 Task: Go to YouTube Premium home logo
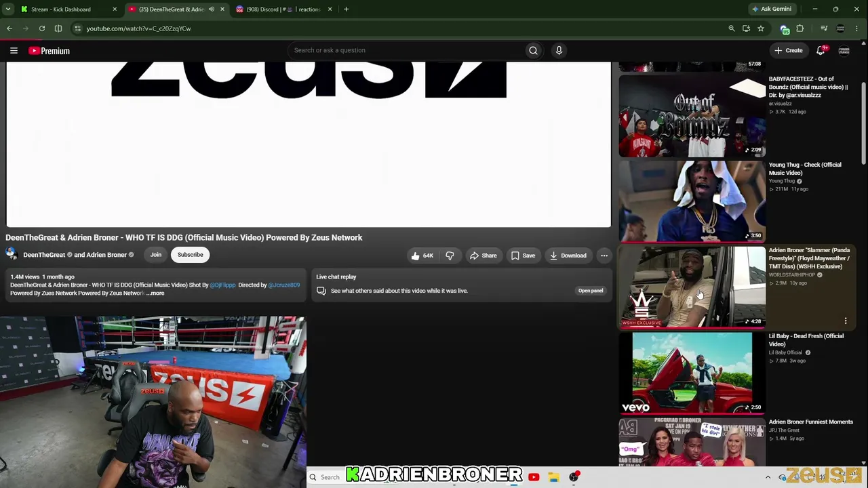(x=49, y=51)
